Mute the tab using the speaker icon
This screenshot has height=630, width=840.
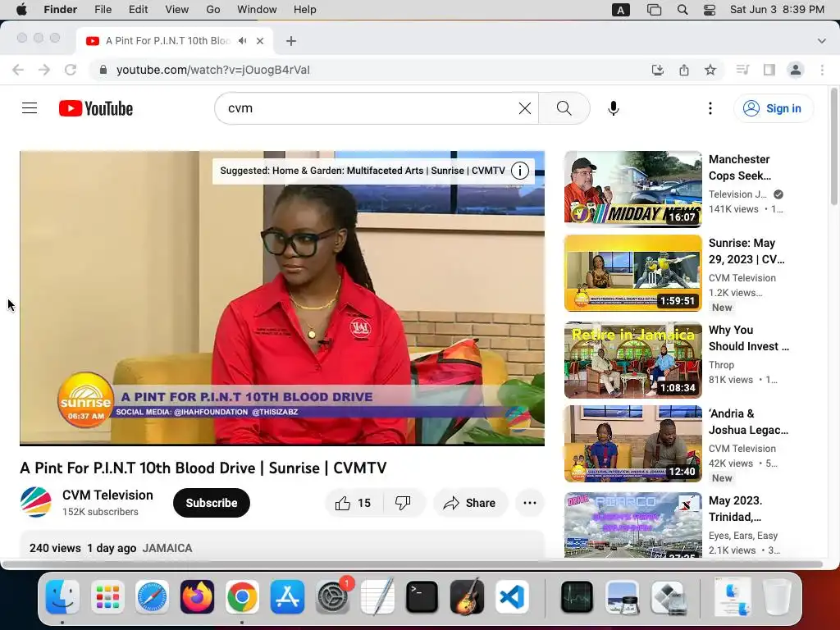click(x=243, y=41)
